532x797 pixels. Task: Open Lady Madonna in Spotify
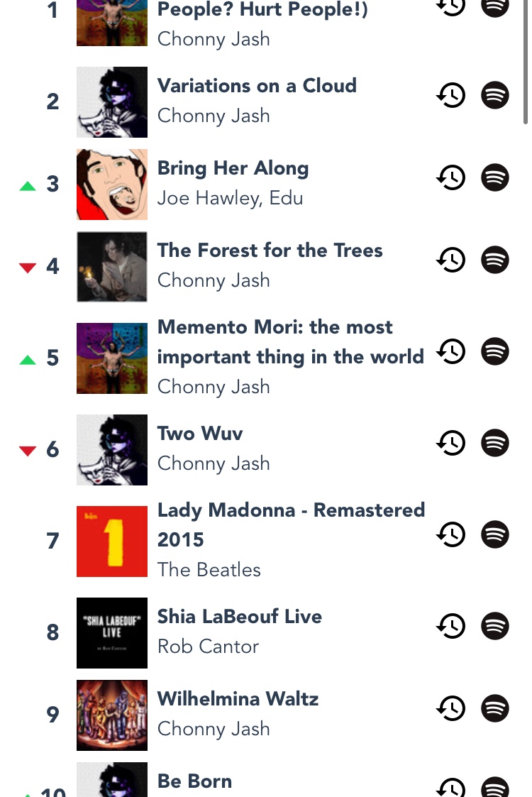[495, 534]
